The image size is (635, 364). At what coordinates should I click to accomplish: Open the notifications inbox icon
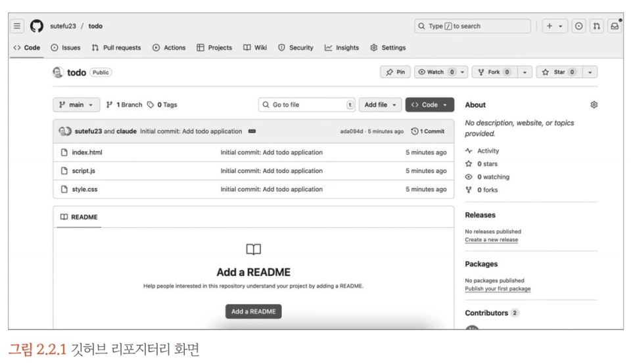[615, 26]
